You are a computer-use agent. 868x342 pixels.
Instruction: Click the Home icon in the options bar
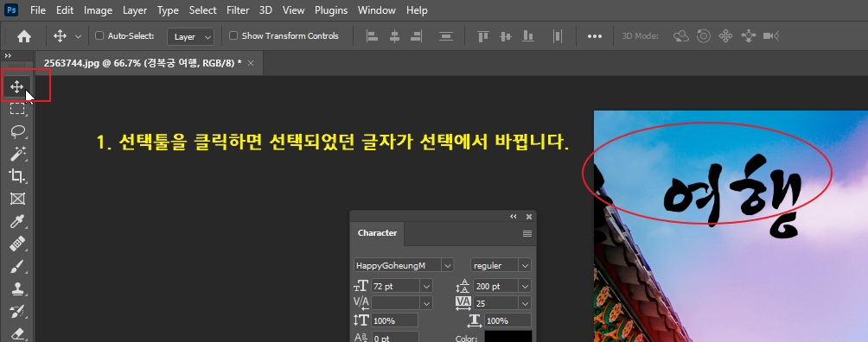tap(24, 36)
